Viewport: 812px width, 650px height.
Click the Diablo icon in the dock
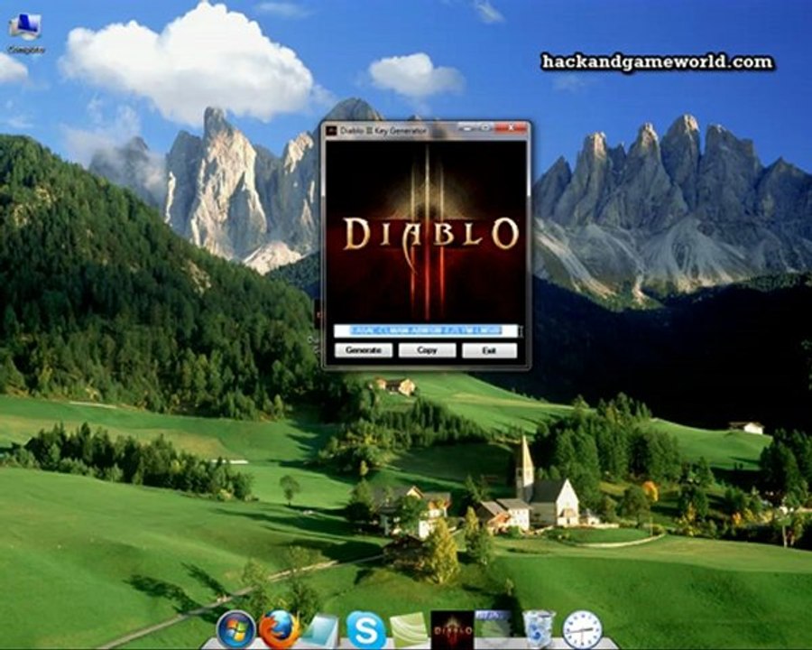point(452,630)
